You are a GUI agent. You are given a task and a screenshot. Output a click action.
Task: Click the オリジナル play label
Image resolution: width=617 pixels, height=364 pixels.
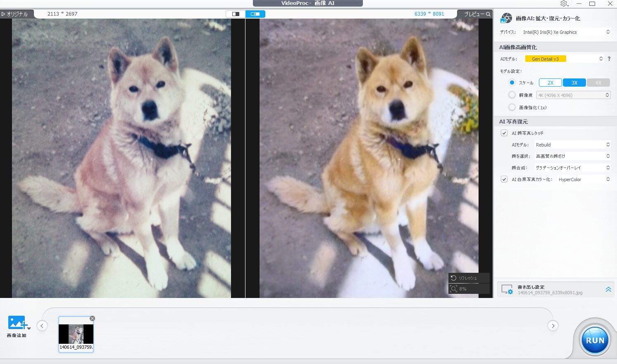[x=14, y=14]
